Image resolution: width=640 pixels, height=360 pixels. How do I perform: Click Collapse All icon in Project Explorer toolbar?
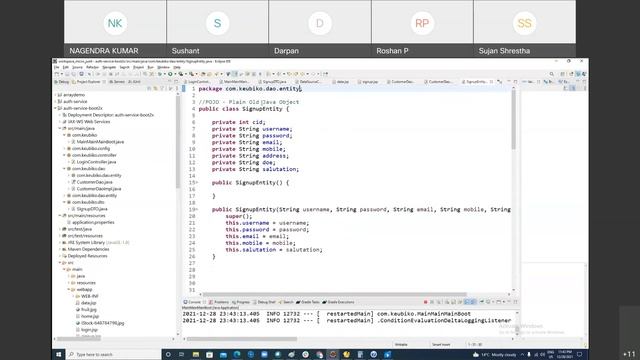pos(149,89)
